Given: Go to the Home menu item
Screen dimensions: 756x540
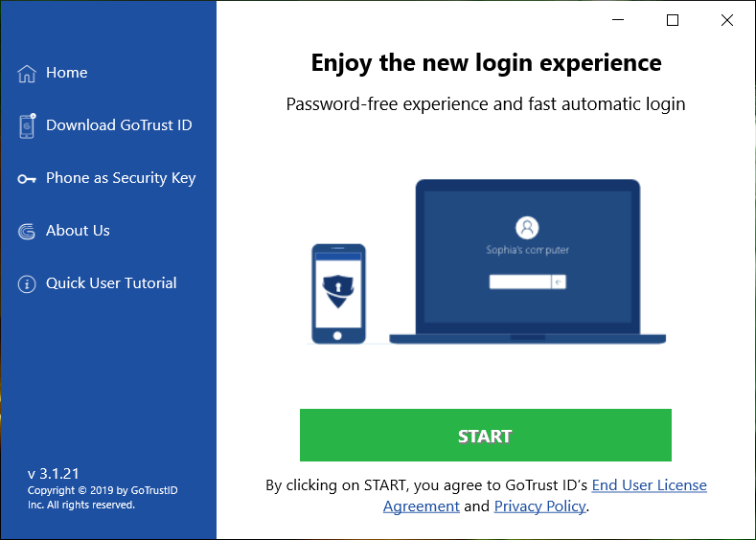Looking at the screenshot, I should tap(66, 73).
